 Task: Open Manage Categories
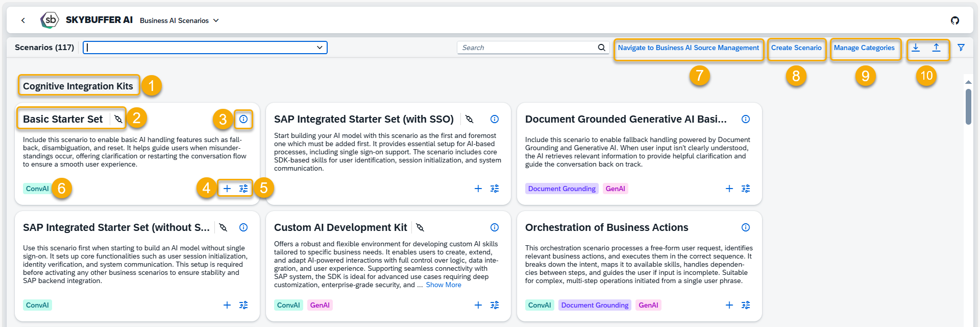[864, 48]
